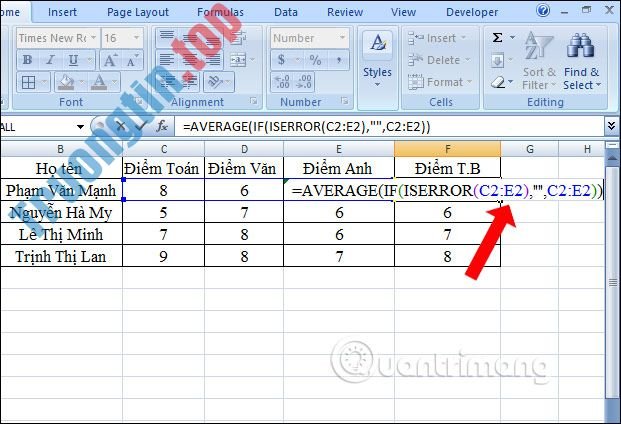Open the Insert tab
Viewport: 621px width, 424px height.
point(62,12)
